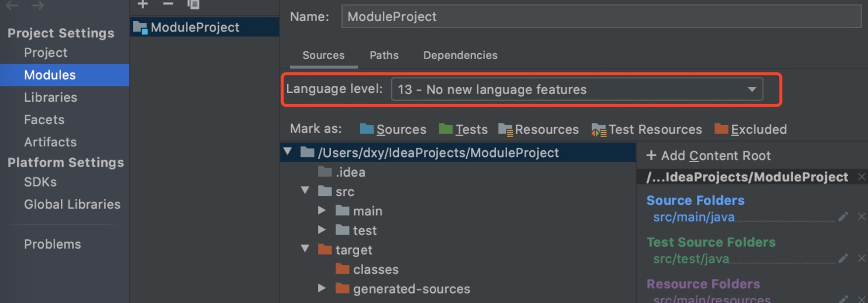Open Libraries in Project Settings
Screen dimensions: 868x303
click(50, 97)
